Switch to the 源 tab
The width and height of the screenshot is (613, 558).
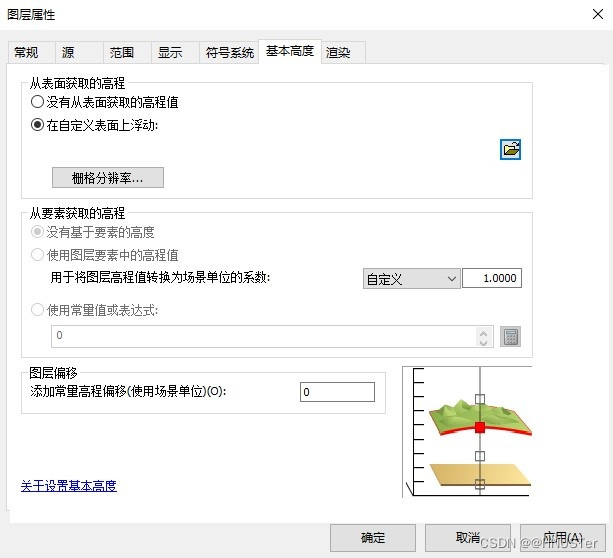(79, 52)
